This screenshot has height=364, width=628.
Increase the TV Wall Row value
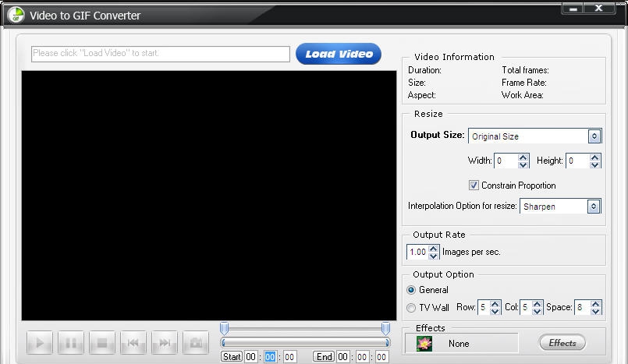495,304
